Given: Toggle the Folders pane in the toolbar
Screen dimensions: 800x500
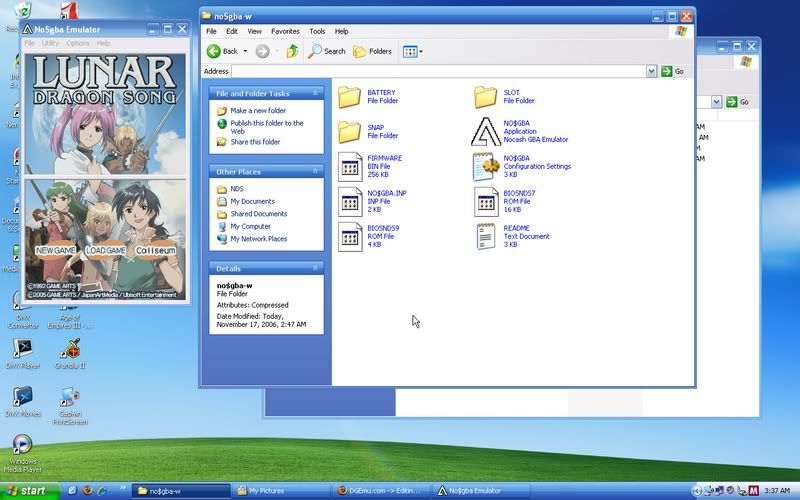Looking at the screenshot, I should pyautogui.click(x=372, y=51).
